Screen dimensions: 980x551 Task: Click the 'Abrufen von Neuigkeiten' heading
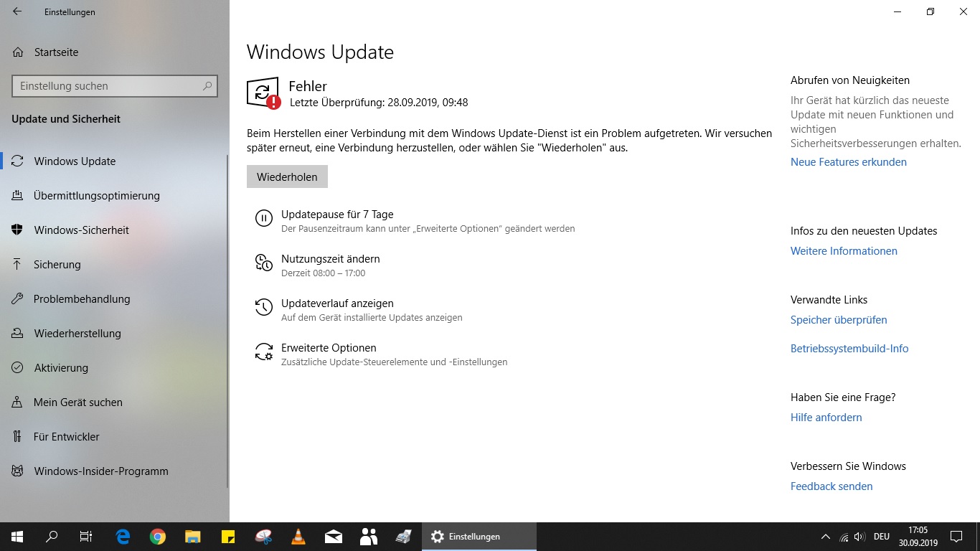(850, 80)
